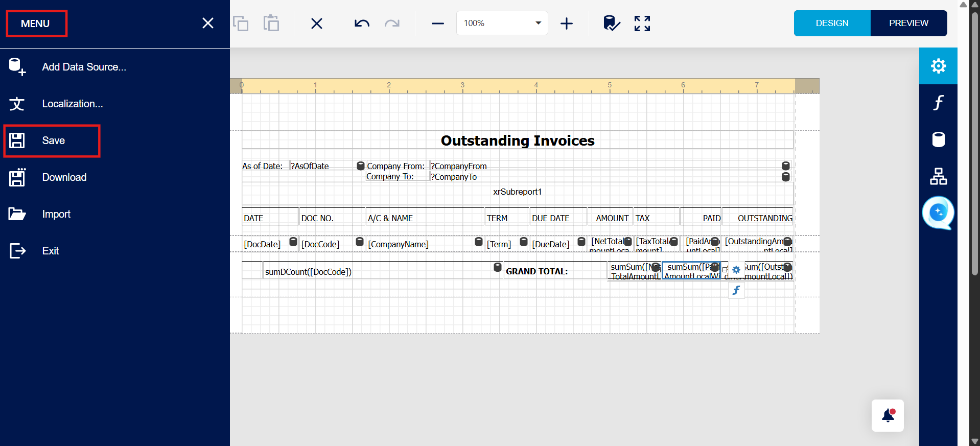Image resolution: width=980 pixels, height=446 pixels.
Task: Open the Field List database panel
Action: point(938,139)
